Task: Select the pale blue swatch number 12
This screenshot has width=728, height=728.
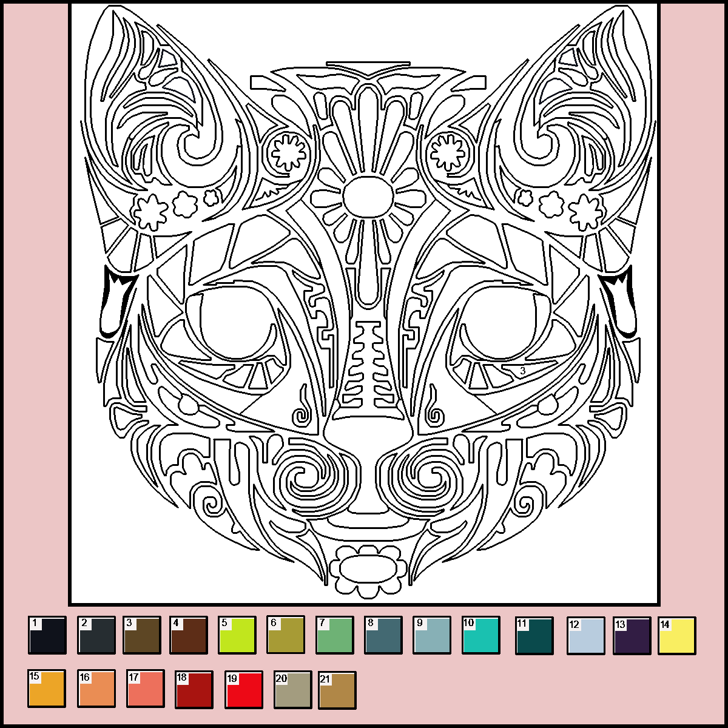Action: click(586, 636)
